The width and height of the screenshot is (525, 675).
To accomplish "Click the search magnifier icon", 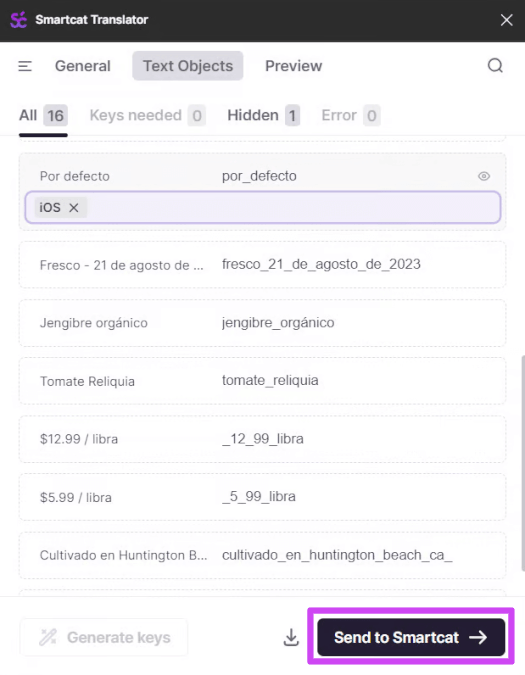I will [495, 66].
